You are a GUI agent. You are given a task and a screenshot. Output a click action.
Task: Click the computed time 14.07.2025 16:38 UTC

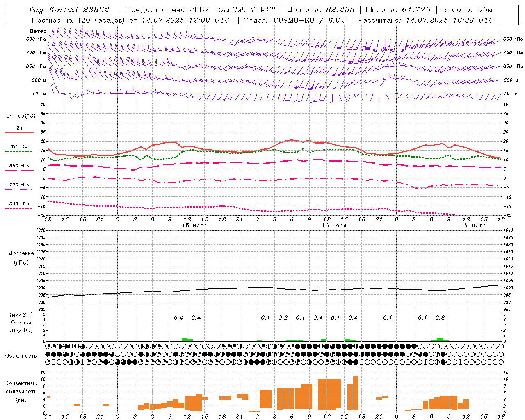[450, 20]
